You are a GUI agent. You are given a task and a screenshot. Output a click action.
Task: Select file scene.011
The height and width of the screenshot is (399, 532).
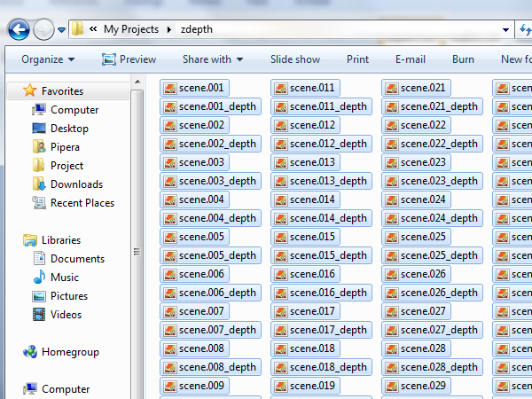click(x=305, y=88)
